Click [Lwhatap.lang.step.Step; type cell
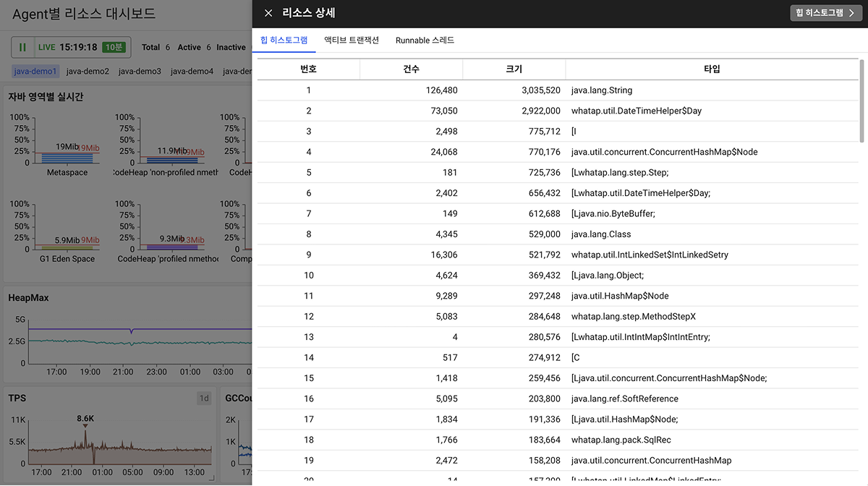 click(x=620, y=172)
